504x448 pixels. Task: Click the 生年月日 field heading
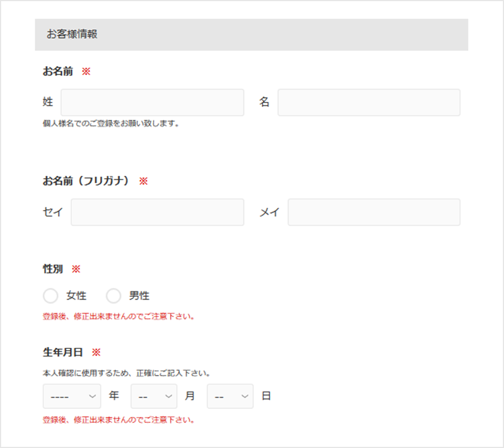(63, 352)
